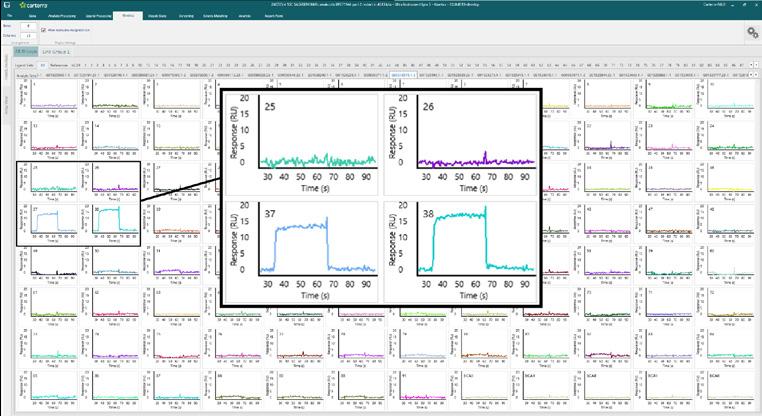Image resolution: width=762 pixels, height=416 pixels.
Task: Select small grid sensorgram plot 38
Action: pos(110,223)
